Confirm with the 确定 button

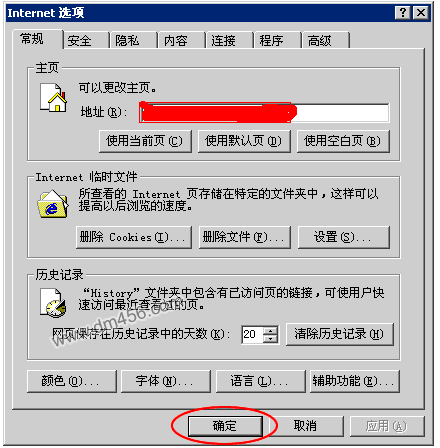click(x=225, y=426)
